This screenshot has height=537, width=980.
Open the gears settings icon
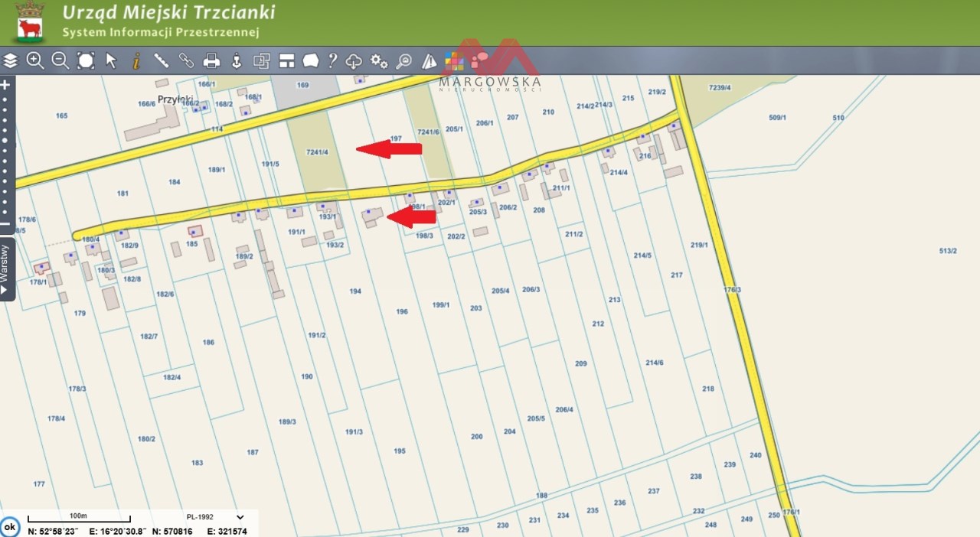click(x=379, y=61)
